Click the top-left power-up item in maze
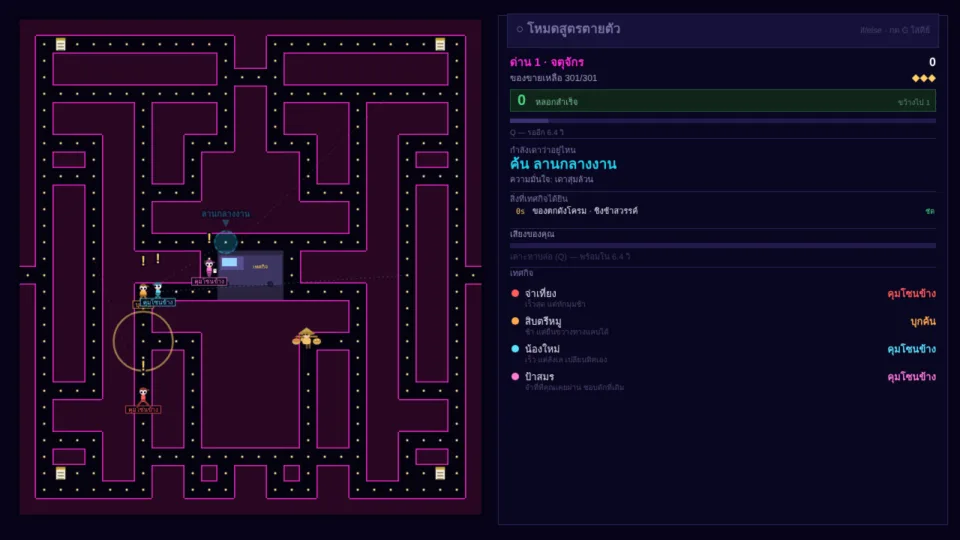 61,44
